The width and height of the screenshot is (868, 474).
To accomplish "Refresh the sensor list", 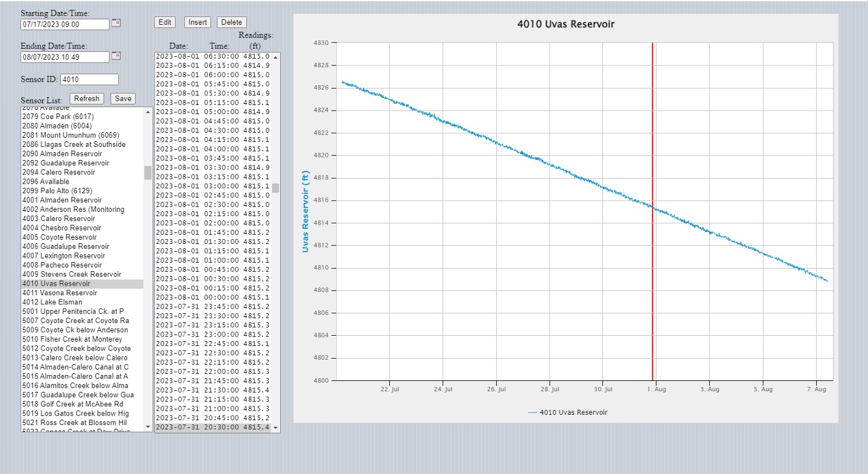I will click(x=86, y=98).
